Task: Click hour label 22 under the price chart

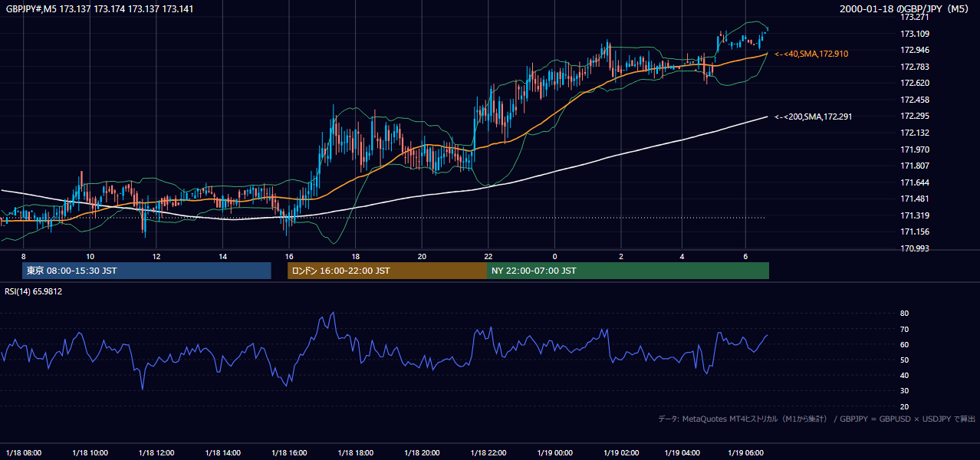Action: pos(488,256)
